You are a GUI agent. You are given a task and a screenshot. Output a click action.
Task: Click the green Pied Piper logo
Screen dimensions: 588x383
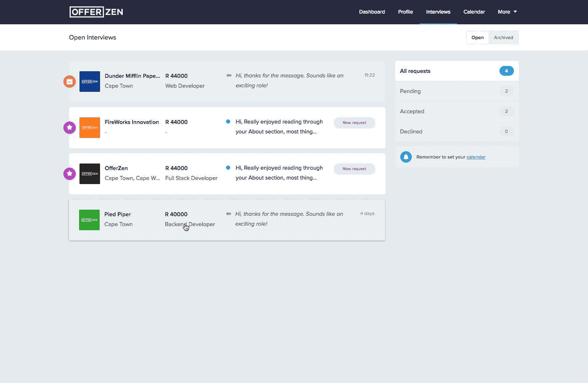pos(89,220)
